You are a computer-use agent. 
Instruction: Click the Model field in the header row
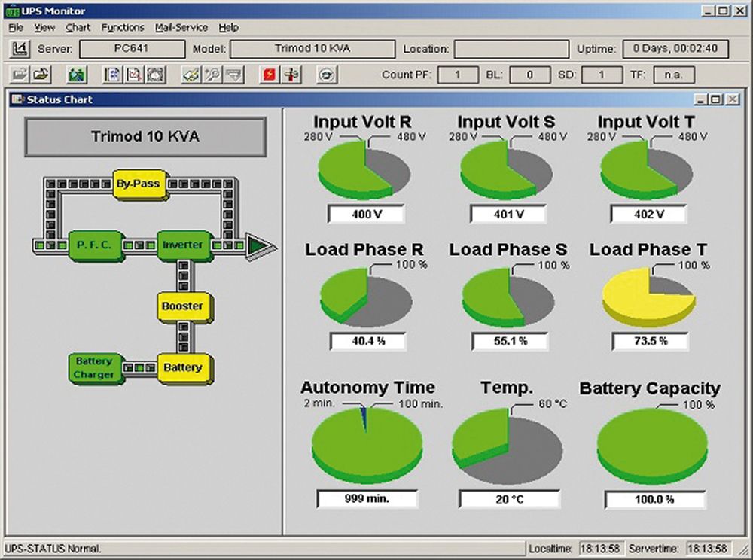click(312, 49)
